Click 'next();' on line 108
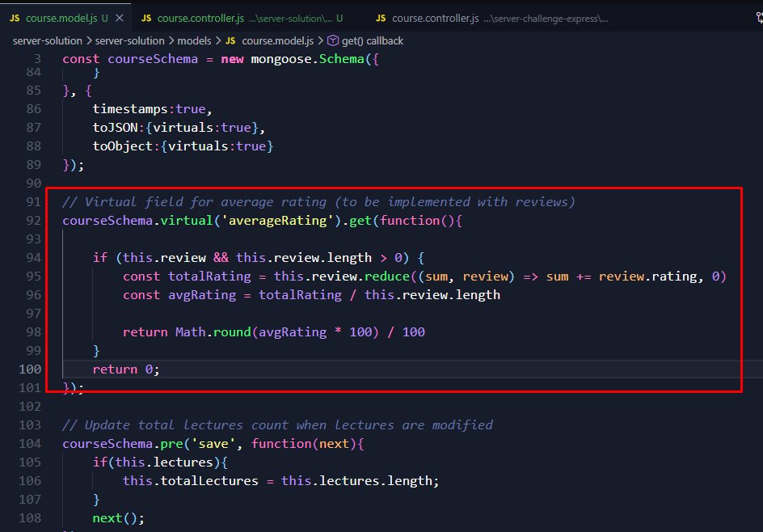 (119, 518)
